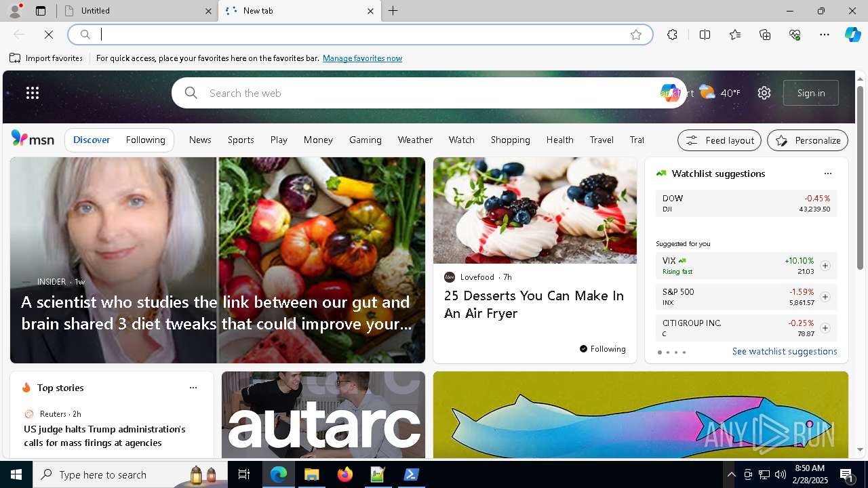Open Top stories more options
The height and width of the screenshot is (488, 868).
click(193, 388)
